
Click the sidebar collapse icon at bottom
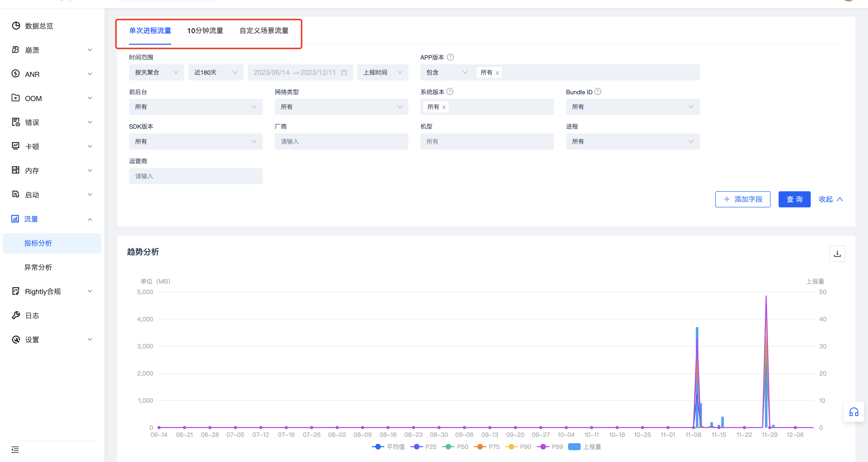point(15,449)
